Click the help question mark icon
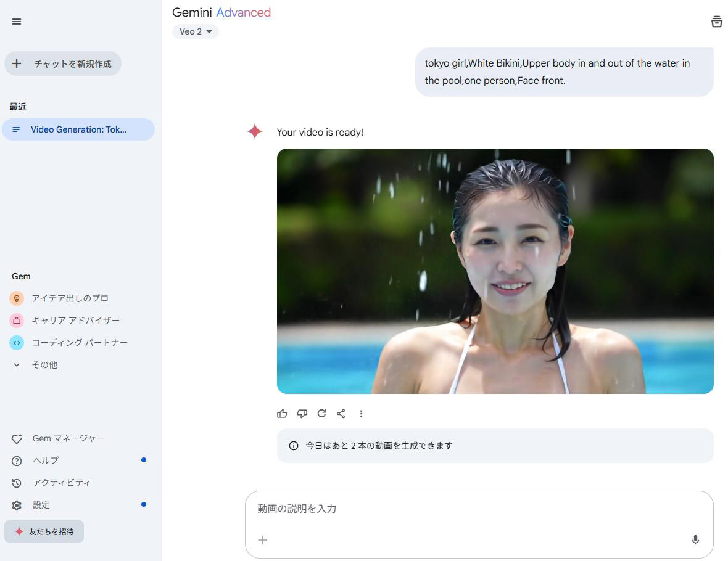728x561 pixels. pos(17,461)
